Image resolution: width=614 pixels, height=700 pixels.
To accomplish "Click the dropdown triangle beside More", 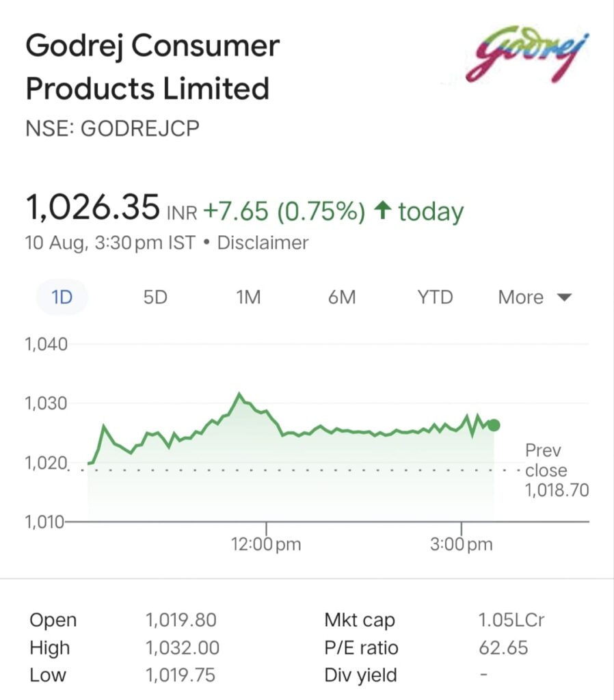I will pos(565,297).
